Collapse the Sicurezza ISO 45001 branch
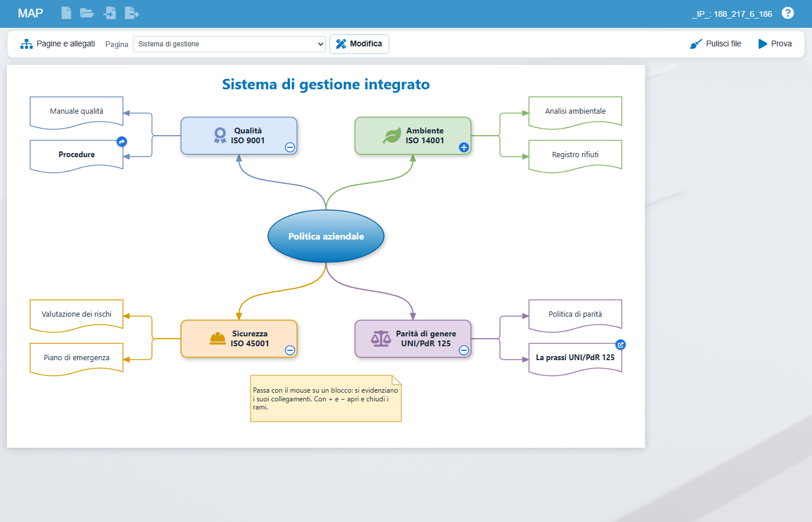812x522 pixels. 290,350
